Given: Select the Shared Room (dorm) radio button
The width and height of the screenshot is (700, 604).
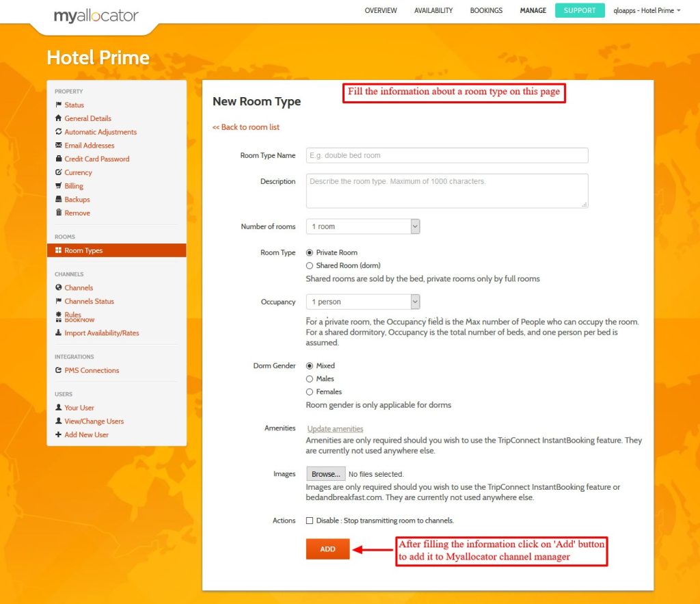Looking at the screenshot, I should pos(310,265).
